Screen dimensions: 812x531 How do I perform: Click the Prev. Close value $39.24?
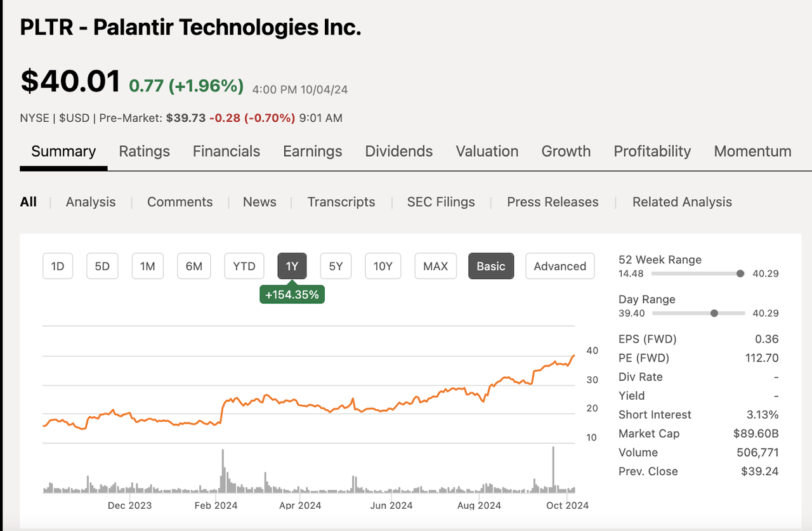760,471
